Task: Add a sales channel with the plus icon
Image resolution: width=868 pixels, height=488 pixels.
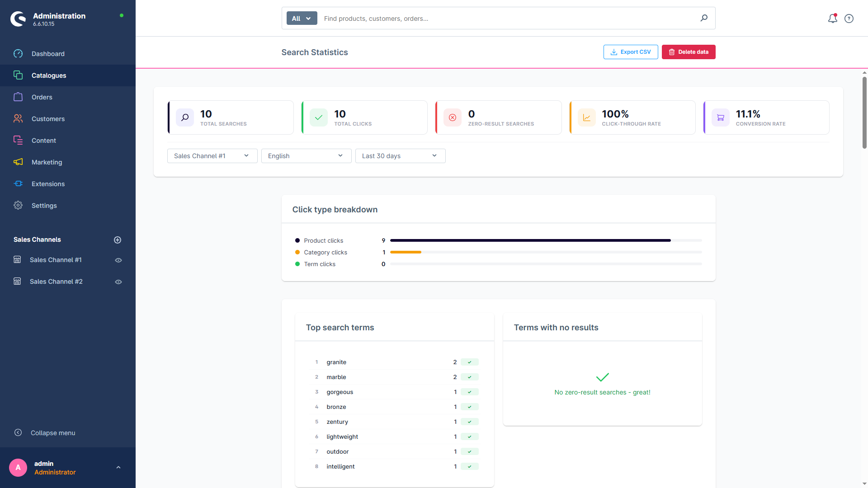Action: point(118,240)
